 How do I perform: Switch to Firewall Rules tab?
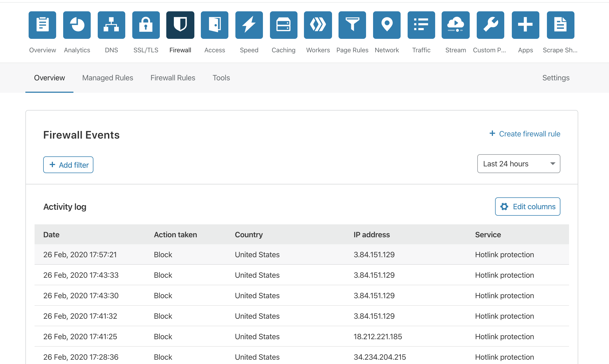tap(173, 78)
